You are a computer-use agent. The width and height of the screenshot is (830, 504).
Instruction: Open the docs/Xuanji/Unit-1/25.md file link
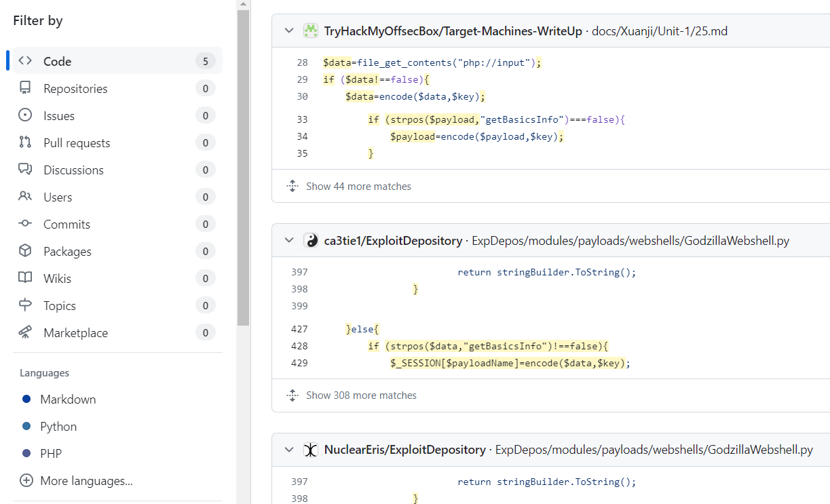660,31
